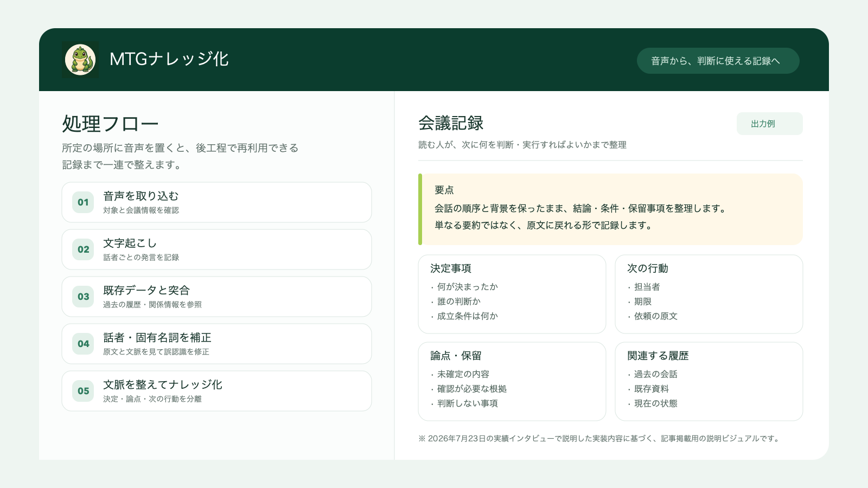This screenshot has width=868, height=488.
Task: Click the 何が決まったか bullet
Action: click(464, 287)
